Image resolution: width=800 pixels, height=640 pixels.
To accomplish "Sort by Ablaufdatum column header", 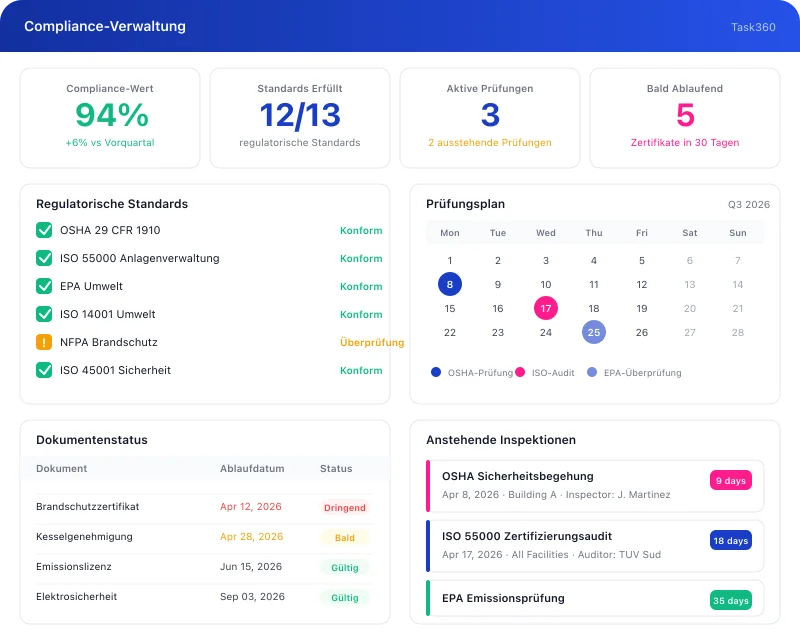I will pos(252,468).
